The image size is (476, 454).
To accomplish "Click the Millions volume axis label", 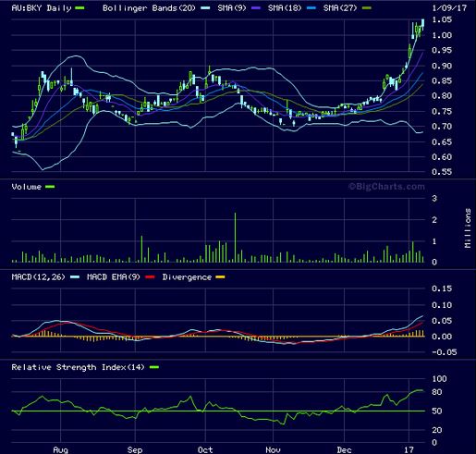I will tap(468, 228).
